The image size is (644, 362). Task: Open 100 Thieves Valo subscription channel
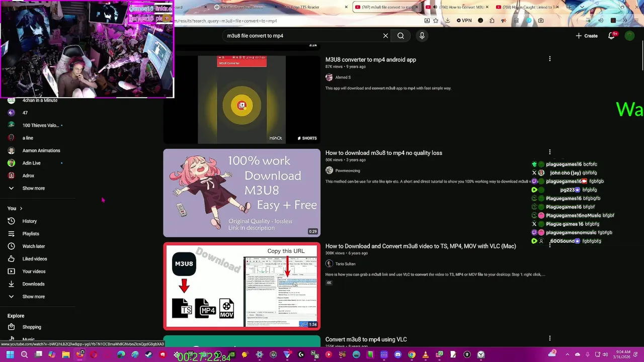(x=40, y=125)
